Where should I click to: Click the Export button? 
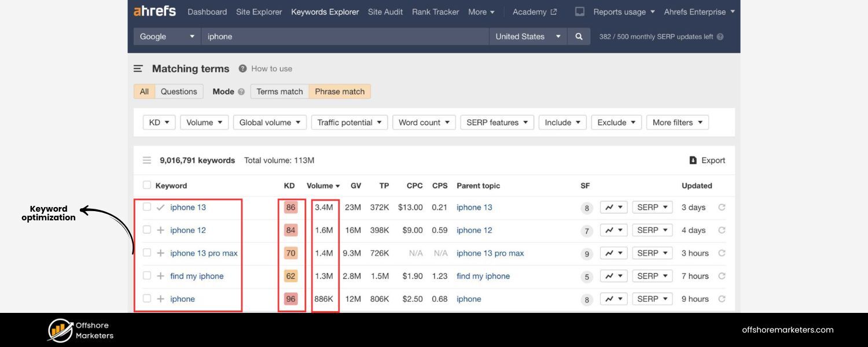(x=707, y=160)
